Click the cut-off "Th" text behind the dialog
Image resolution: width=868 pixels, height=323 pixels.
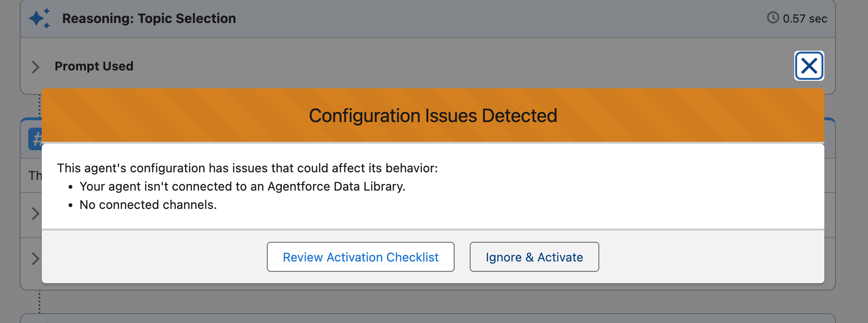(x=35, y=176)
